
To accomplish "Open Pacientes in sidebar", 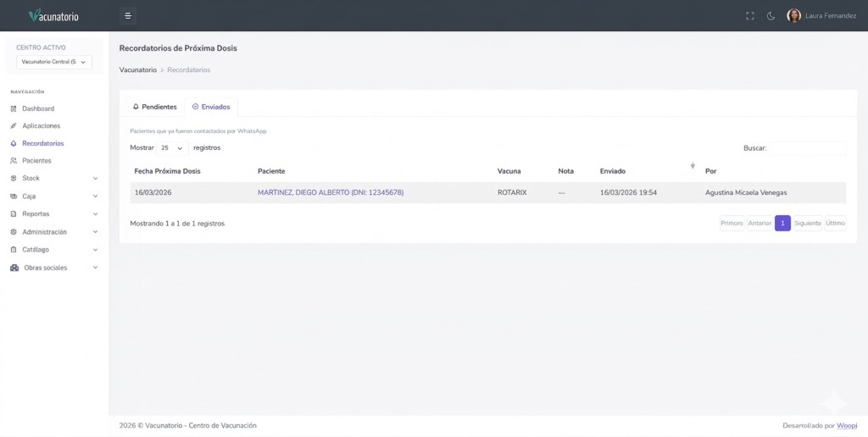I will point(36,160).
